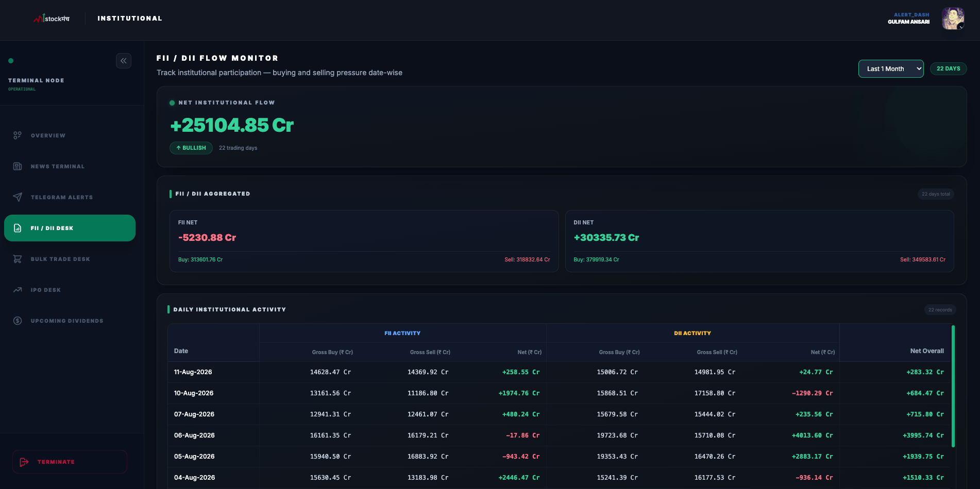The image size is (980, 489).
Task: Click the Bullish status pill
Action: click(191, 148)
